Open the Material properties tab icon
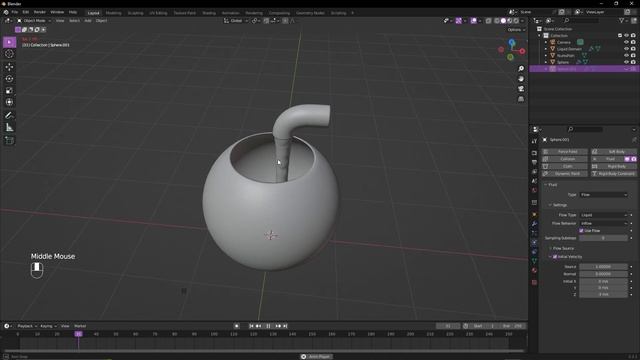Screen dimensions: 640x360 [534, 270]
